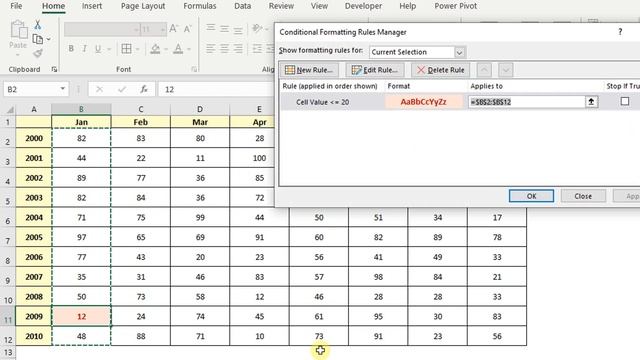Toggle the Stop If True checkbox
Image resolution: width=640 pixels, height=360 pixels.
tap(624, 101)
